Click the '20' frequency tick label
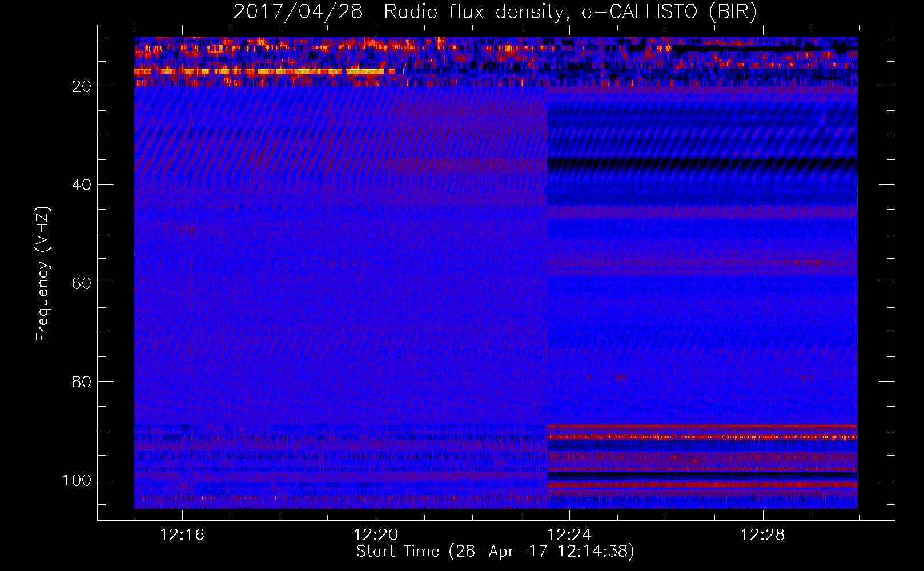The image size is (924, 571). (82, 86)
